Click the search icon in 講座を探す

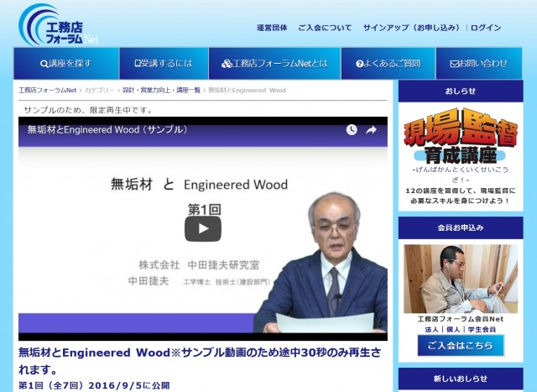[x=44, y=64]
